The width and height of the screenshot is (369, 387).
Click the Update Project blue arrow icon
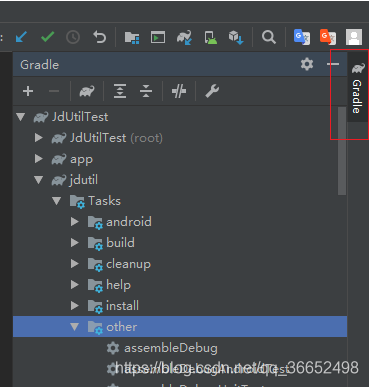pos(21,37)
